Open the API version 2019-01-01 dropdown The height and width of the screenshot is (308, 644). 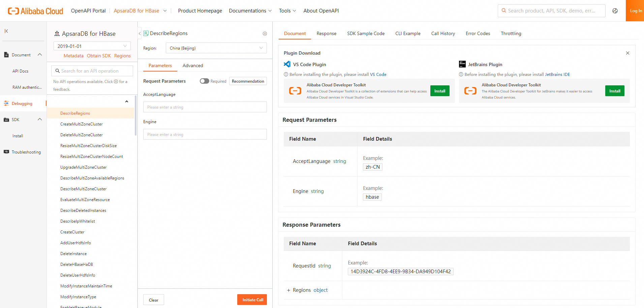92,46
